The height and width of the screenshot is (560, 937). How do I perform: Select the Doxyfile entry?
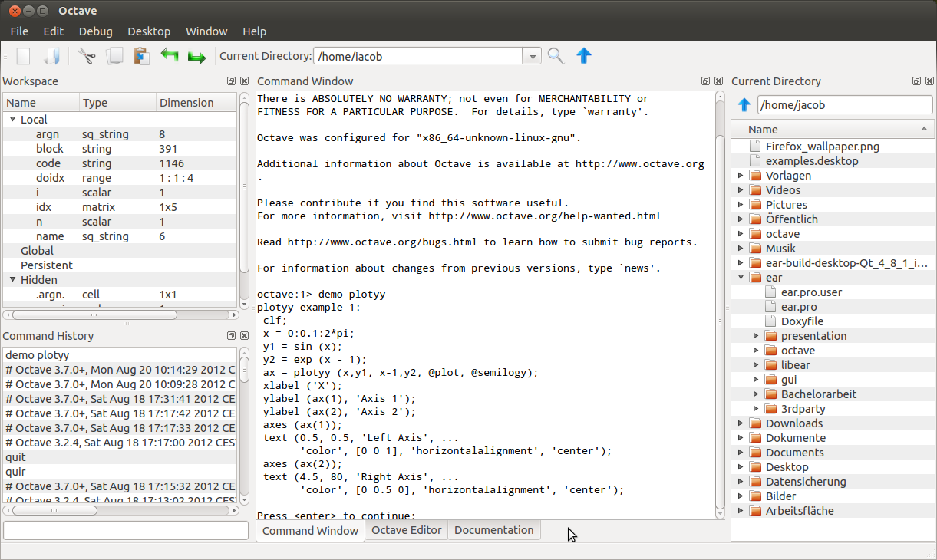(803, 321)
